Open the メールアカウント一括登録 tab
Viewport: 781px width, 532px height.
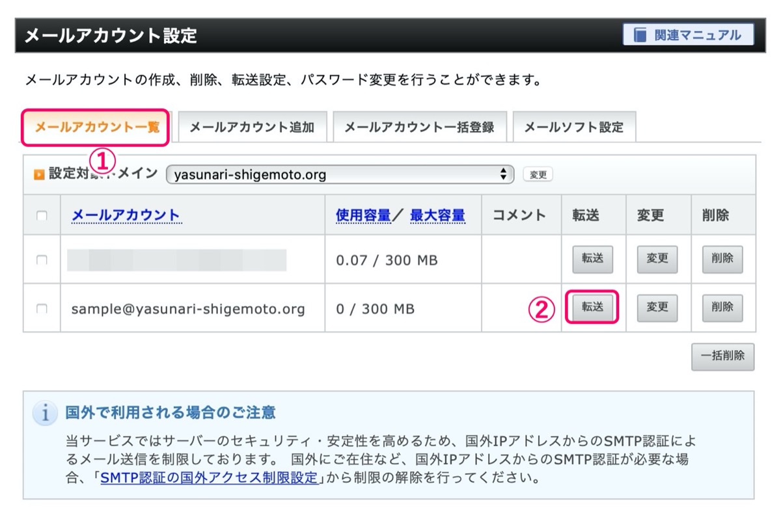(419, 127)
